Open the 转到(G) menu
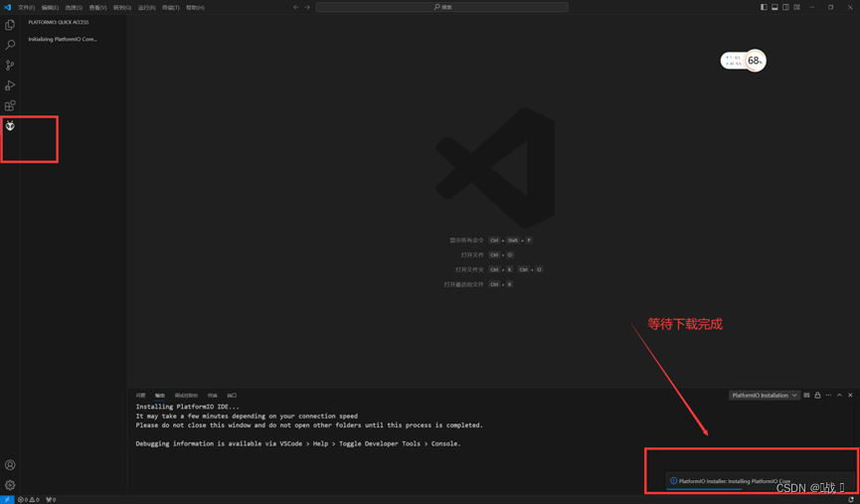 point(121,8)
